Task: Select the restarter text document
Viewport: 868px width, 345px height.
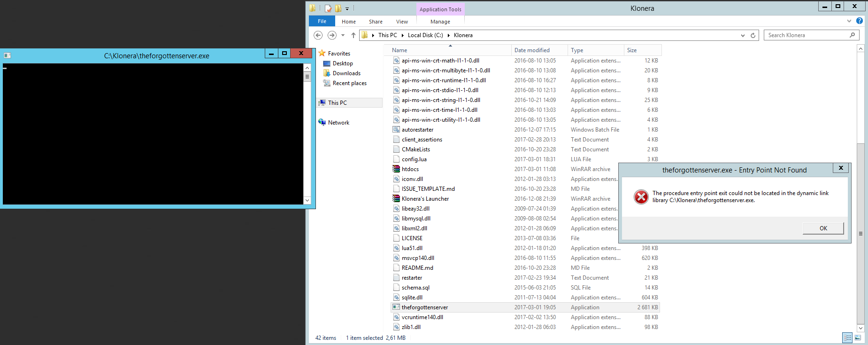Action: pyautogui.click(x=412, y=278)
